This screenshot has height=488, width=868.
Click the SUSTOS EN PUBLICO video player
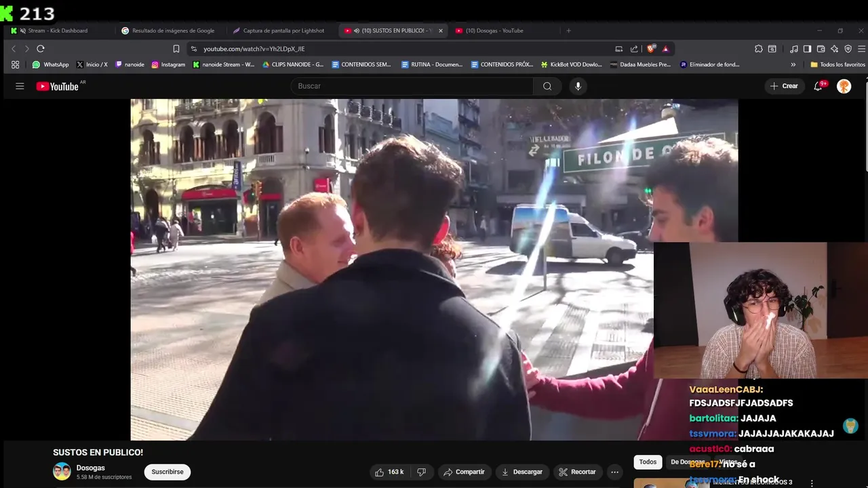pyautogui.click(x=434, y=270)
